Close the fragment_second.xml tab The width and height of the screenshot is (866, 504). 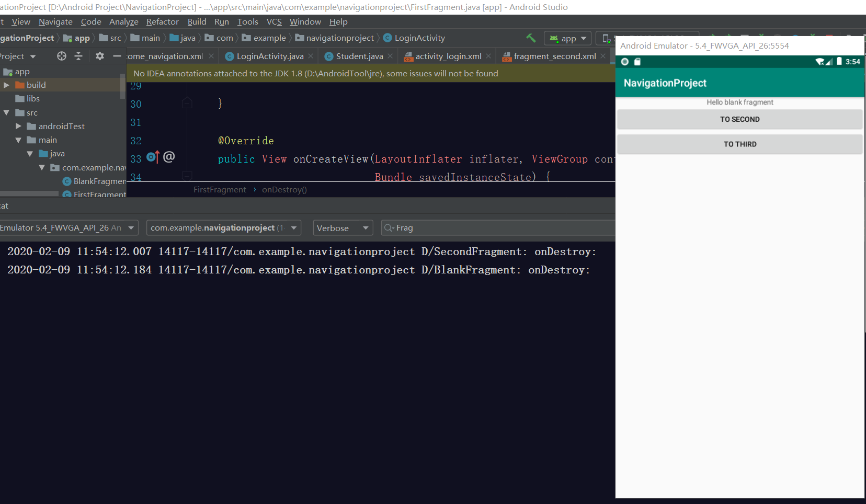pos(603,56)
